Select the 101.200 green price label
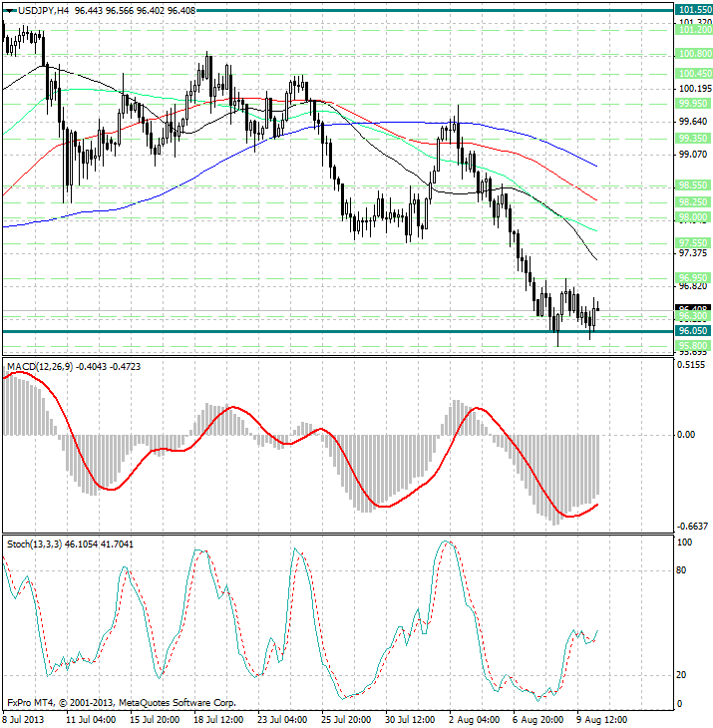This screenshot has height=728, width=713. (693, 30)
